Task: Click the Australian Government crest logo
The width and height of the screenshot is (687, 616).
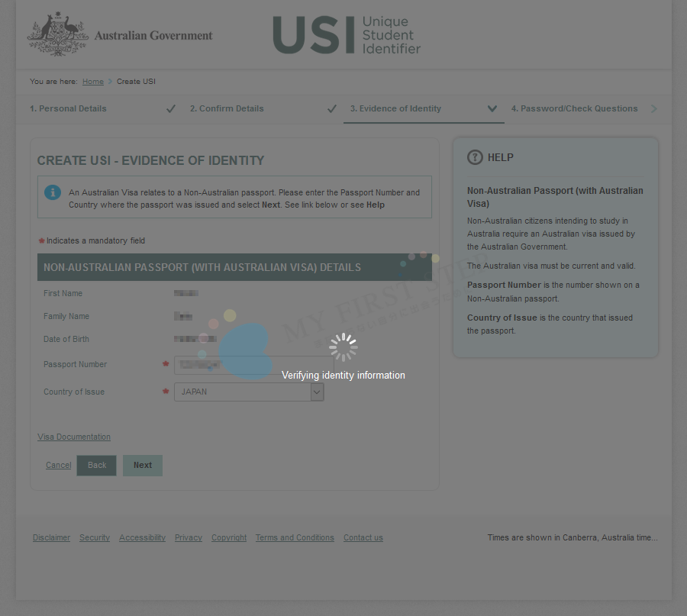Action: pyautogui.click(x=57, y=34)
